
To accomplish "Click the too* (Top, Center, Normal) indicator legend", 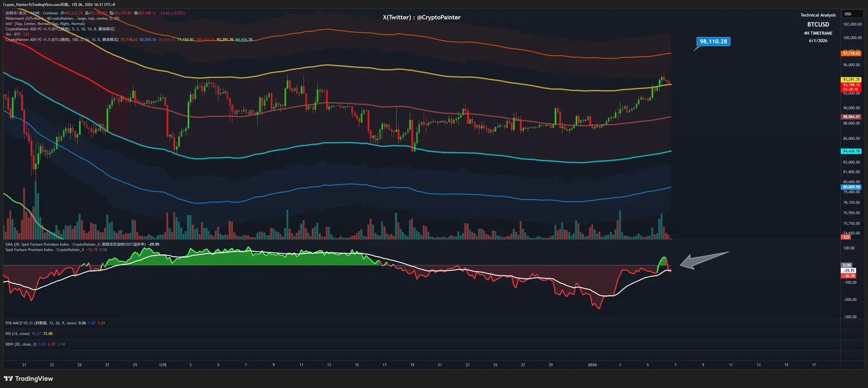I will 45,23.
